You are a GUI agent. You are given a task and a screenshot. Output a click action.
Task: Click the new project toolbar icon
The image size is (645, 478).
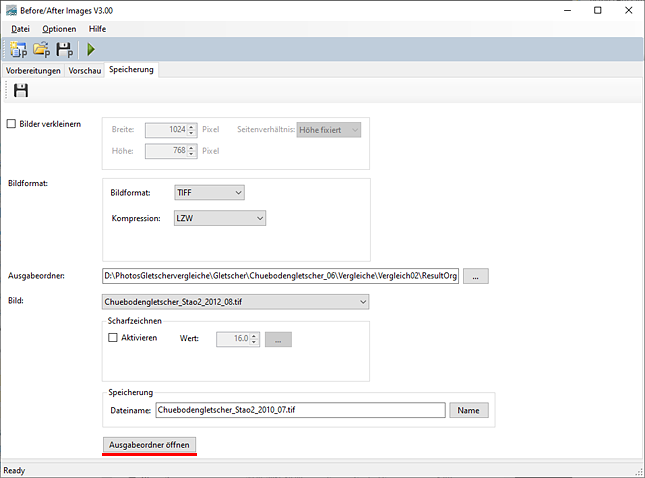(x=18, y=49)
